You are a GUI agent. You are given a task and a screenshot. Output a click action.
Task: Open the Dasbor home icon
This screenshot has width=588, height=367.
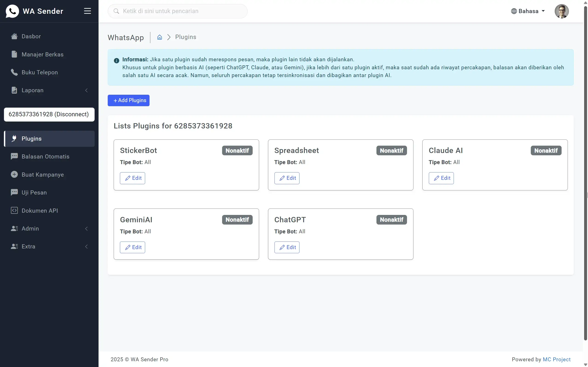14,36
